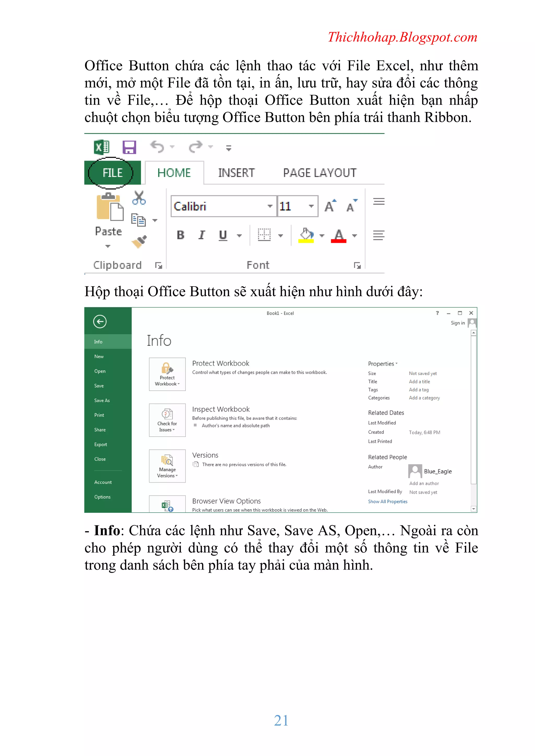Select Print in Backstage sidebar

[x=108, y=415]
